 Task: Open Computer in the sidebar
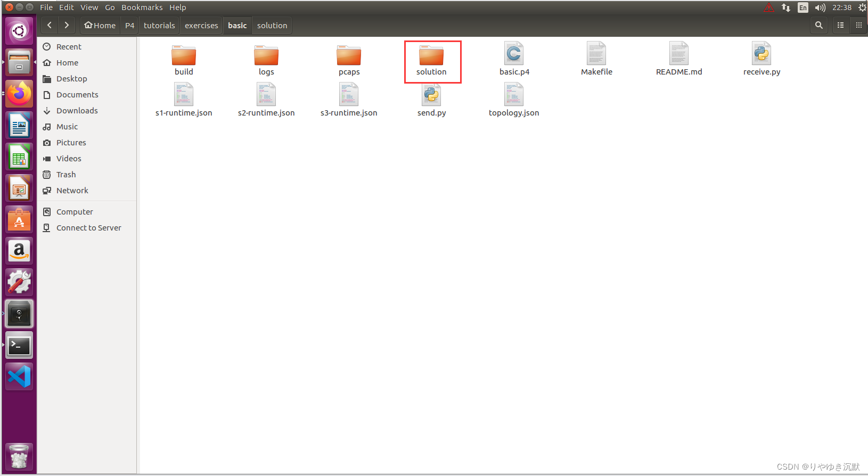(x=86, y=212)
